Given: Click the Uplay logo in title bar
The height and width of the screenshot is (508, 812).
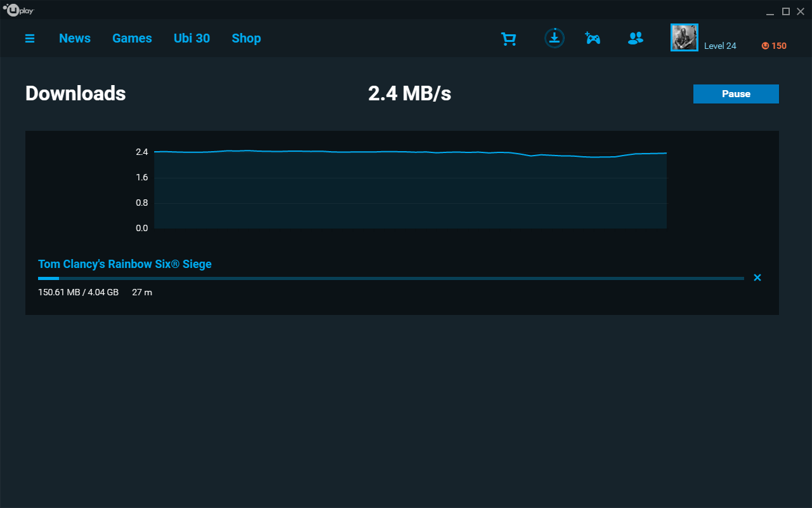Looking at the screenshot, I should (18, 10).
